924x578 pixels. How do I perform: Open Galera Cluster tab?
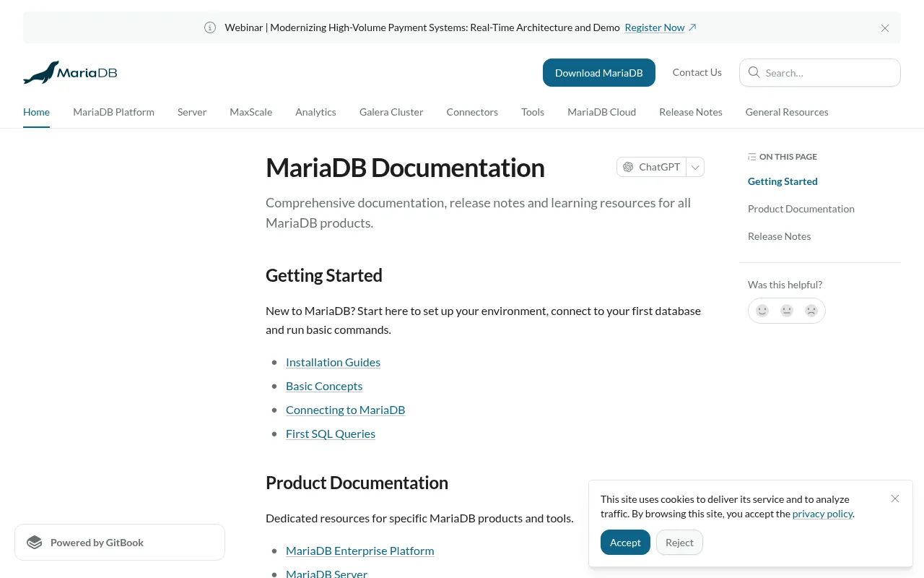[x=391, y=112]
